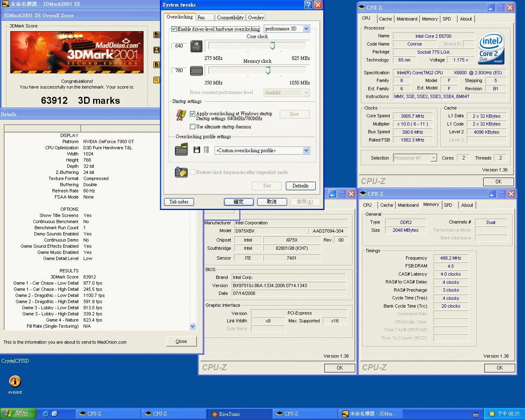Toggle Enable driver-level hardware overclocking
Screen dimensions: 525x420
(174, 29)
